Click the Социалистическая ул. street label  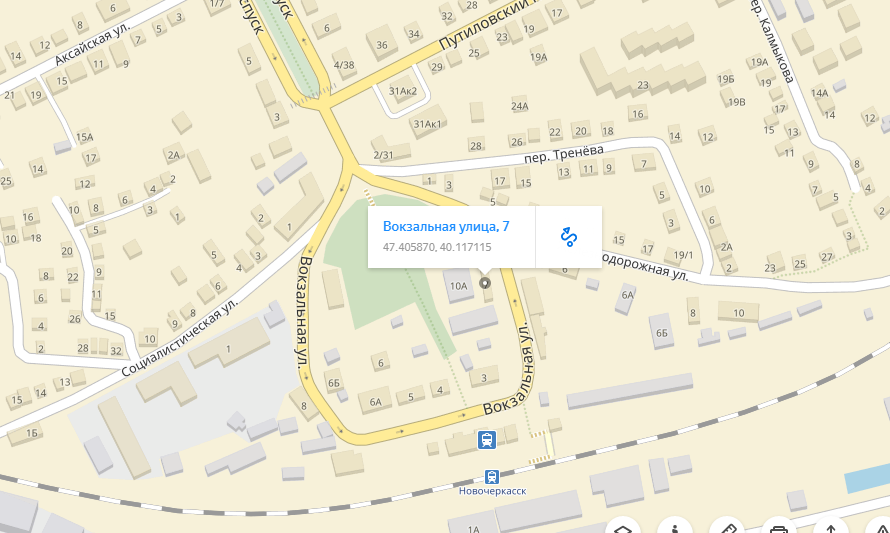coord(179,337)
